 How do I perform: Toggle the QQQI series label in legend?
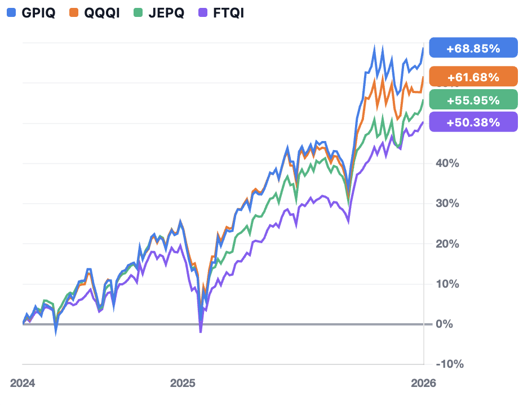(x=102, y=13)
